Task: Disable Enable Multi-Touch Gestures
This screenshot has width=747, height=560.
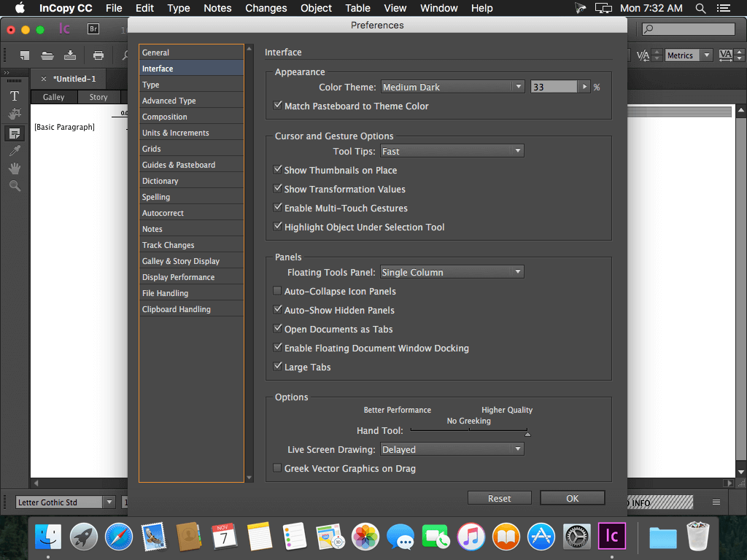Action: click(x=277, y=208)
